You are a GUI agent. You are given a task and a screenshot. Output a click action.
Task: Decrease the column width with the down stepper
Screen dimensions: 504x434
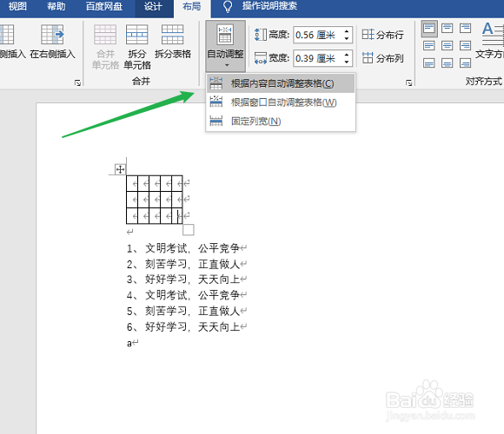coord(347,62)
